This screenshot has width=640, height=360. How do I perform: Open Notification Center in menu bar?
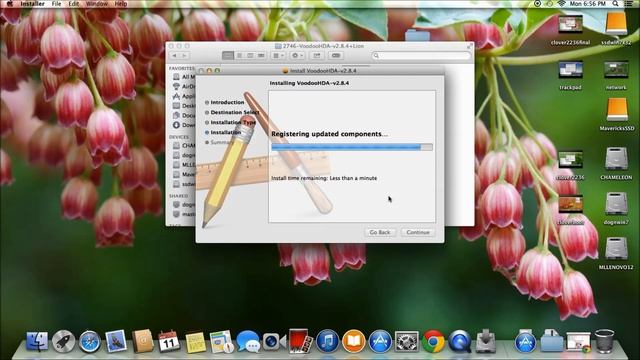(629, 4)
